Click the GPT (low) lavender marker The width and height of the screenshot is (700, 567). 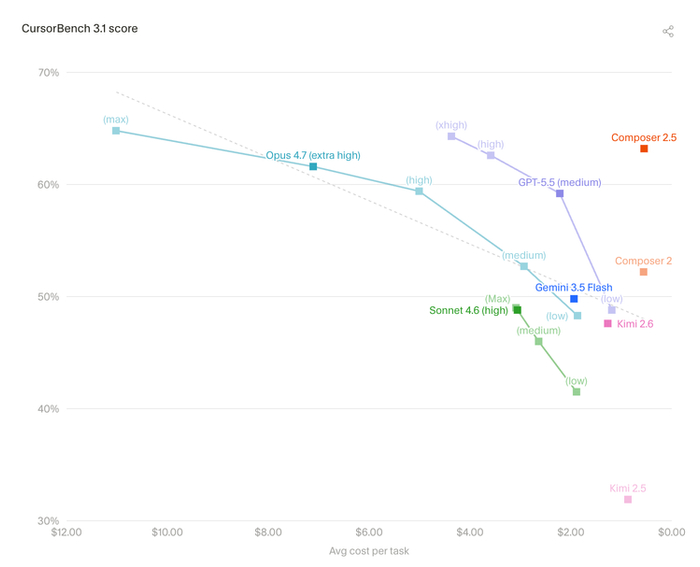coord(612,309)
